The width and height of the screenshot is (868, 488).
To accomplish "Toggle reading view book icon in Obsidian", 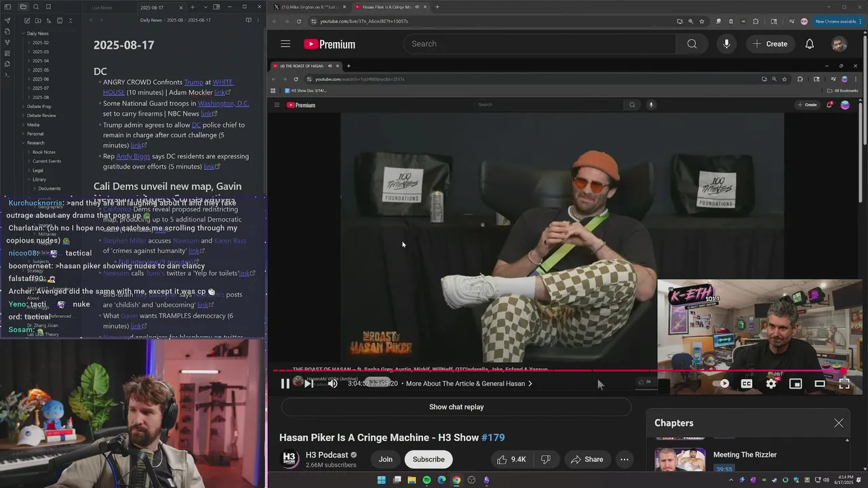I will [248, 20].
